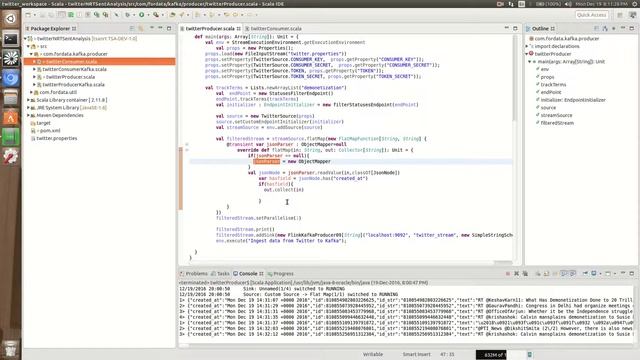Open Trash at bottom of dock
The height and width of the screenshot is (360, 640).
pyautogui.click(x=11, y=348)
